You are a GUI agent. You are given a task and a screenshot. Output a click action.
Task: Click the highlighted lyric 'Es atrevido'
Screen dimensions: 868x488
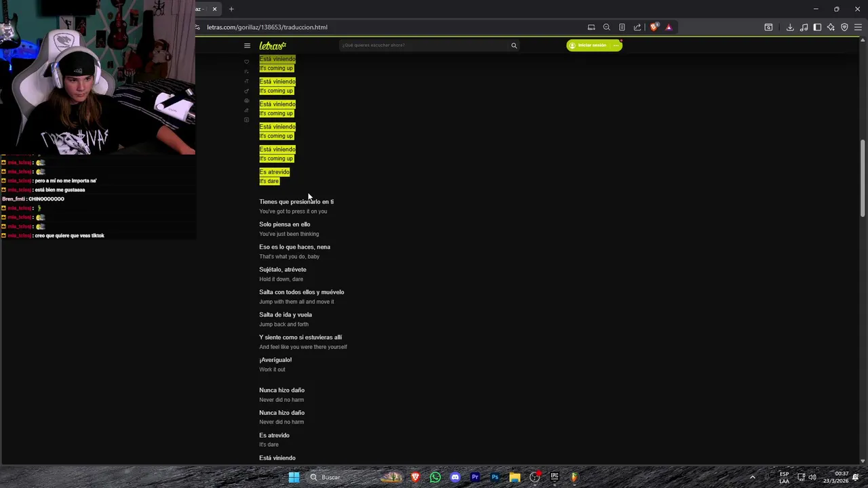point(275,172)
